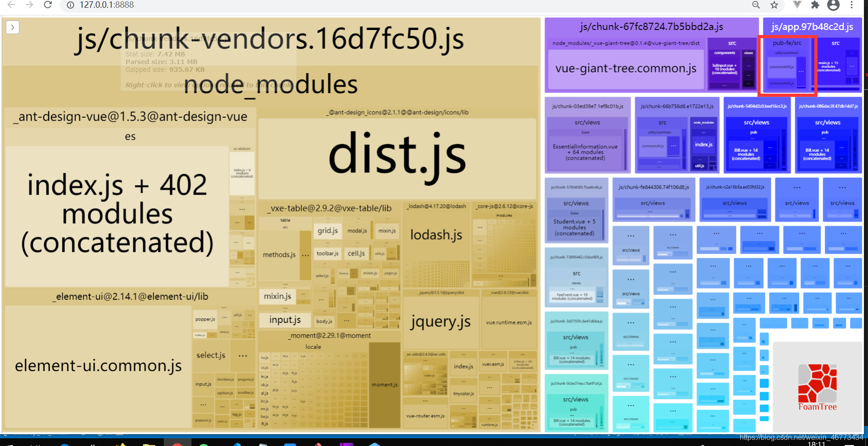The width and height of the screenshot is (868, 446).
Task: Select the js/chunk-3d3755fc.6e41dbba.js header
Action: coord(576,321)
